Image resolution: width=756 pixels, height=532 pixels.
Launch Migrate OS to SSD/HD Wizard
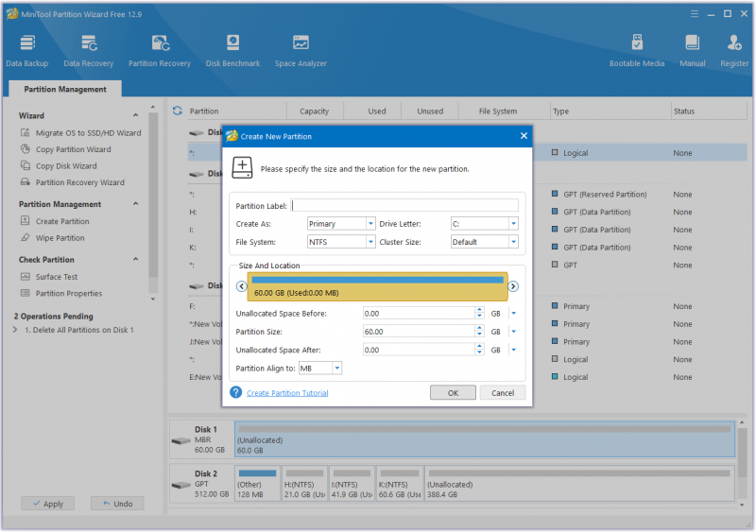80,132
